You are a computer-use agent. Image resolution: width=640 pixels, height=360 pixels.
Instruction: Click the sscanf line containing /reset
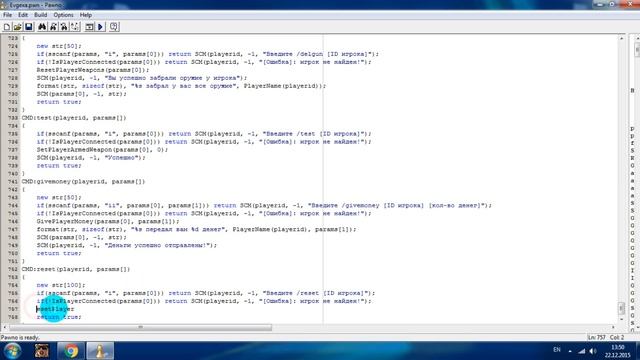(x=206, y=293)
